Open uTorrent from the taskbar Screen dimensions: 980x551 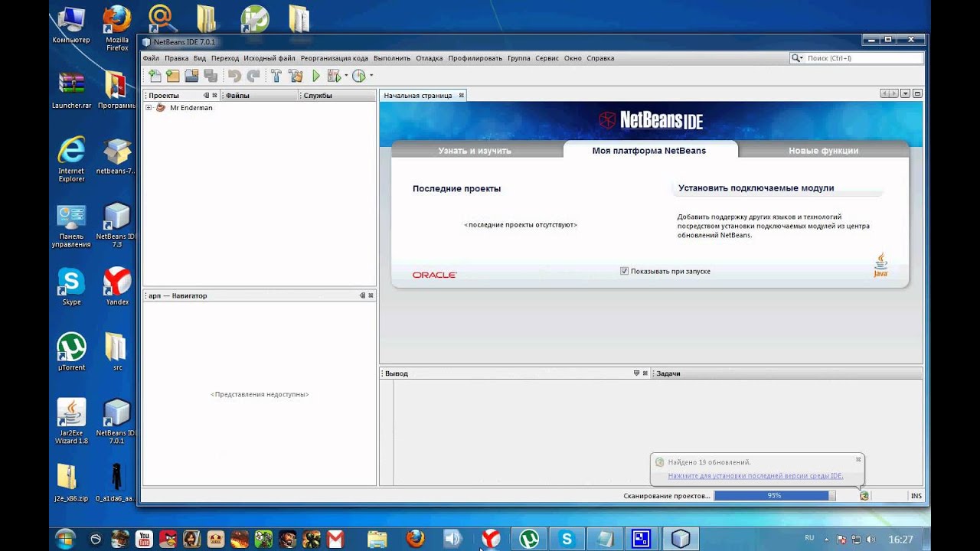pos(528,539)
